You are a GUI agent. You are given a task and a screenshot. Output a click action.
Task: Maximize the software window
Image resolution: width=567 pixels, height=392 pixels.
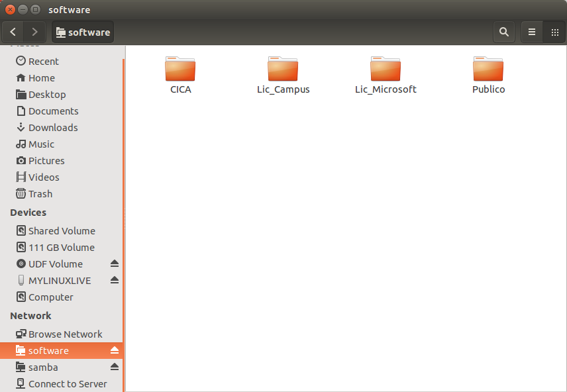(36, 10)
